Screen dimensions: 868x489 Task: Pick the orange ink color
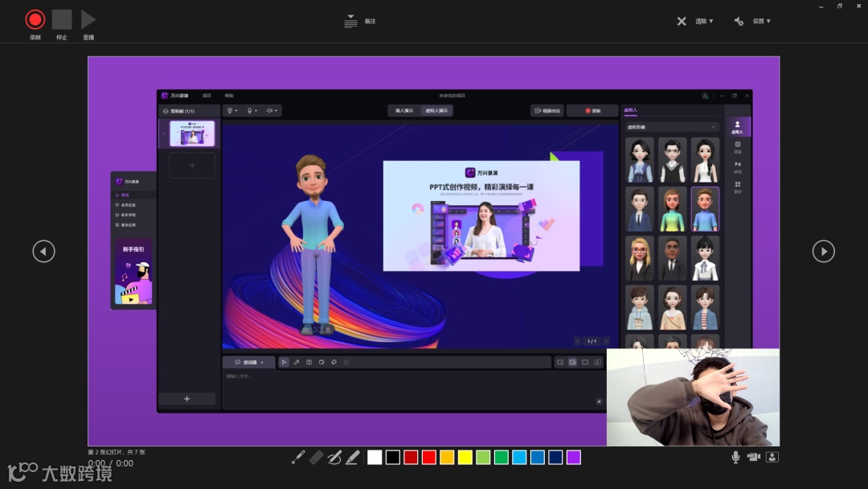447,458
